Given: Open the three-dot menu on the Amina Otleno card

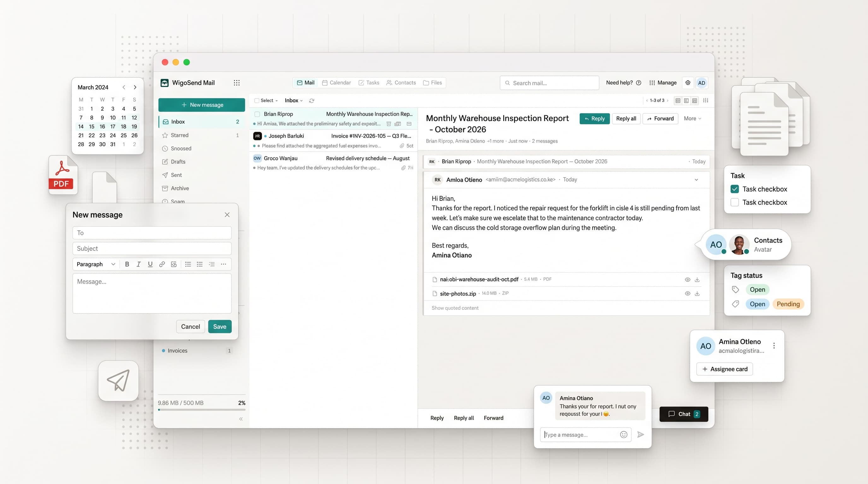Looking at the screenshot, I should [x=774, y=346].
